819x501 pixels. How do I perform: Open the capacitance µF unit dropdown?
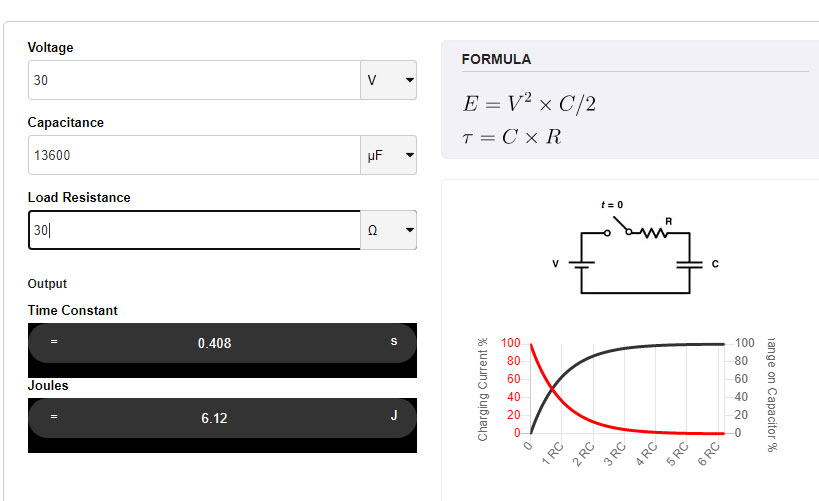pyautogui.click(x=388, y=155)
